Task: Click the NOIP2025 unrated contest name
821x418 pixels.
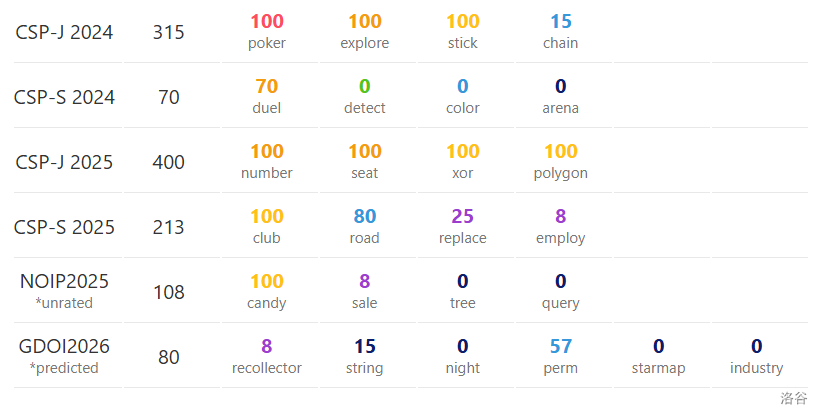Action: click(x=65, y=282)
